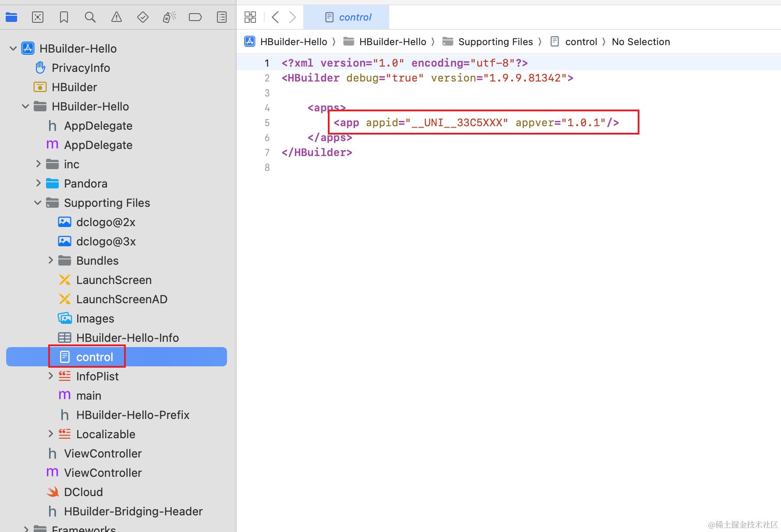The width and height of the screenshot is (781, 532).
Task: Open the Bookmark navigator
Action: 64,17
